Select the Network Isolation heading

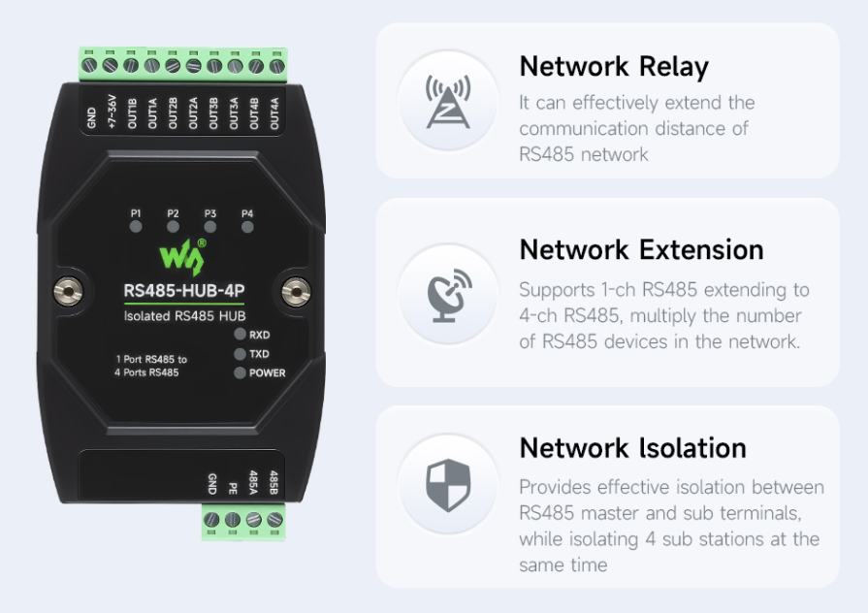(632, 448)
